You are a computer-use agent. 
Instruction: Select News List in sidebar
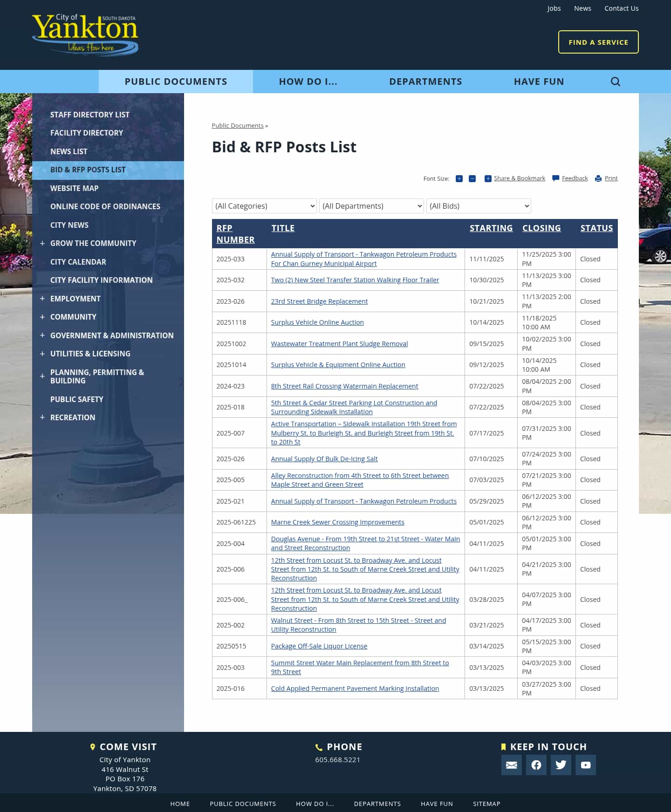click(x=68, y=151)
